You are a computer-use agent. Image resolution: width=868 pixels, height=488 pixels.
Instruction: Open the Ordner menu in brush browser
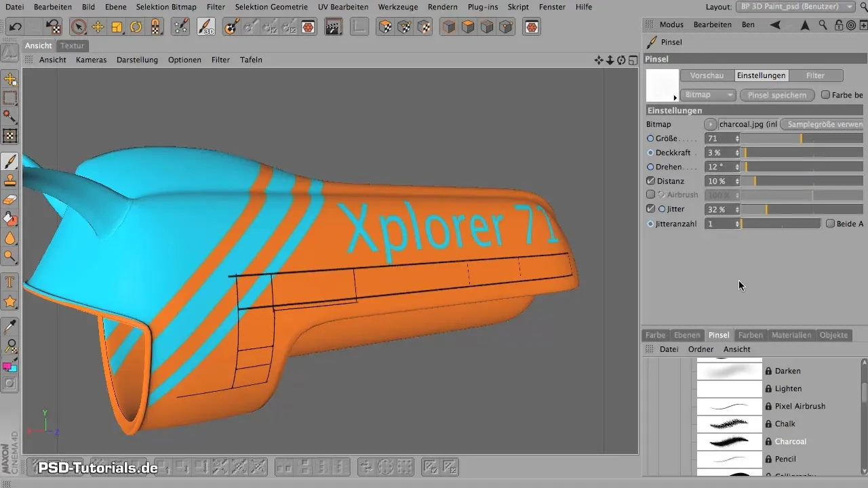[701, 349]
